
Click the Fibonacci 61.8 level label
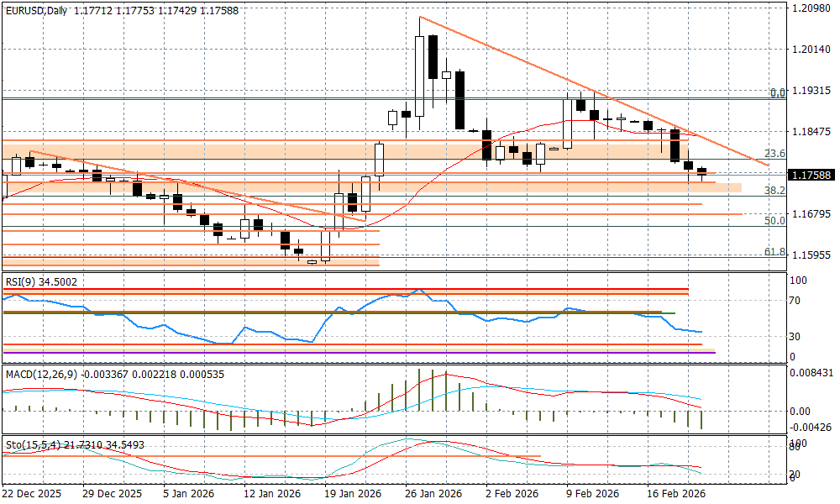[x=774, y=251]
